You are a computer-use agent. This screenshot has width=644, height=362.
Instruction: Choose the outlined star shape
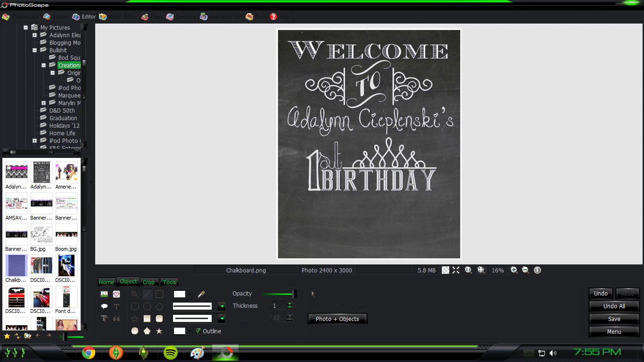(x=135, y=319)
